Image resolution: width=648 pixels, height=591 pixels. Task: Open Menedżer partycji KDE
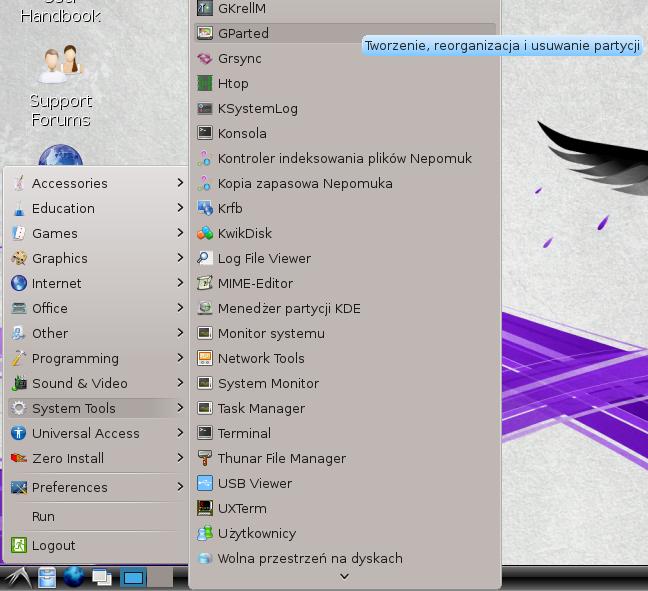tap(345, 308)
